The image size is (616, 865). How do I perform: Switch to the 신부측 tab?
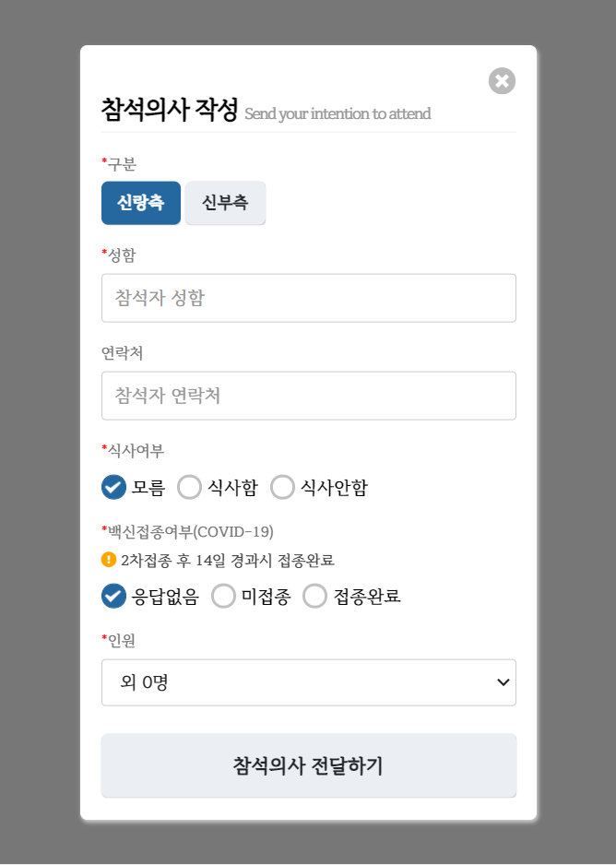(x=225, y=203)
